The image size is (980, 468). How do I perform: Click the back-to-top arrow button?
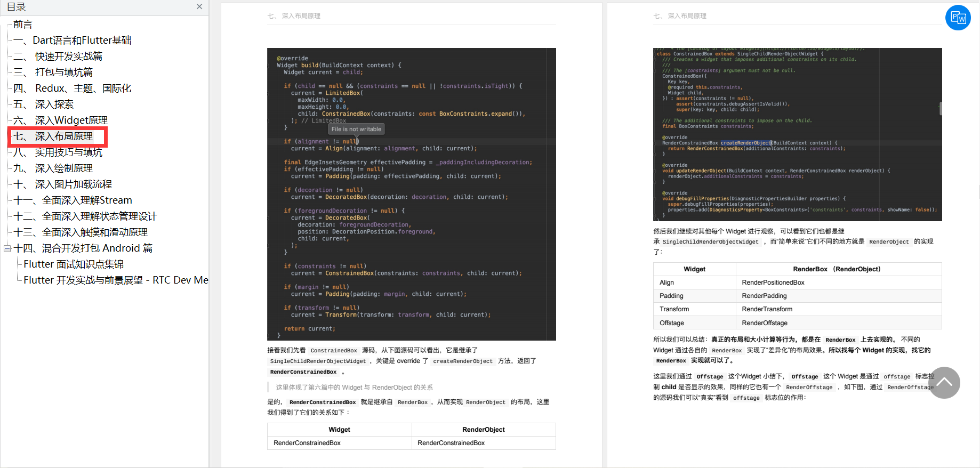coord(944,382)
